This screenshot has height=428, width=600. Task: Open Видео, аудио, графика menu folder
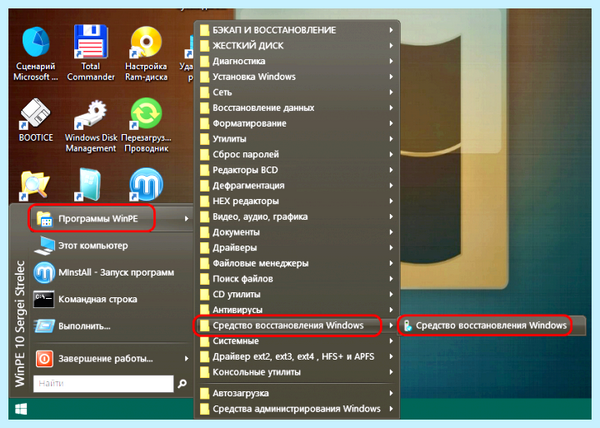(x=297, y=216)
